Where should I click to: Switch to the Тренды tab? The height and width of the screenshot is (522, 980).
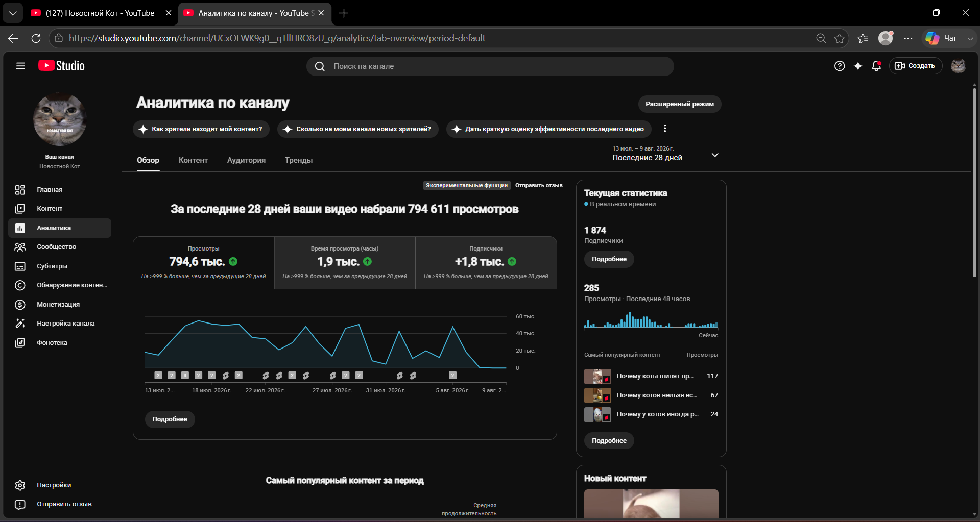(299, 160)
